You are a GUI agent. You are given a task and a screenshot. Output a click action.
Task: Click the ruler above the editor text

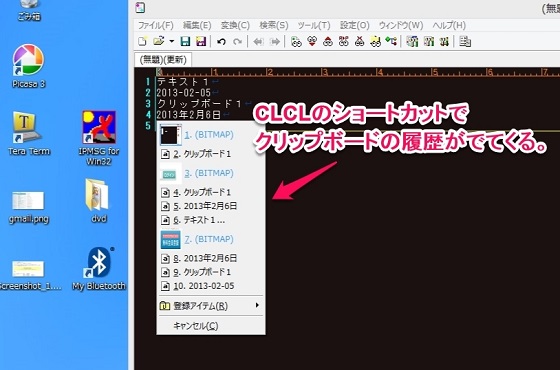358,72
